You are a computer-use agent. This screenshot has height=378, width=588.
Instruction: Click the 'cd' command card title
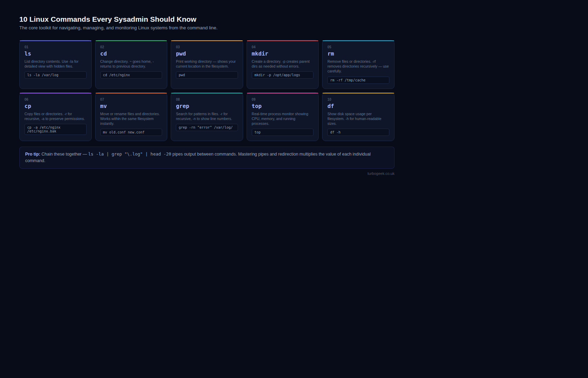103,54
